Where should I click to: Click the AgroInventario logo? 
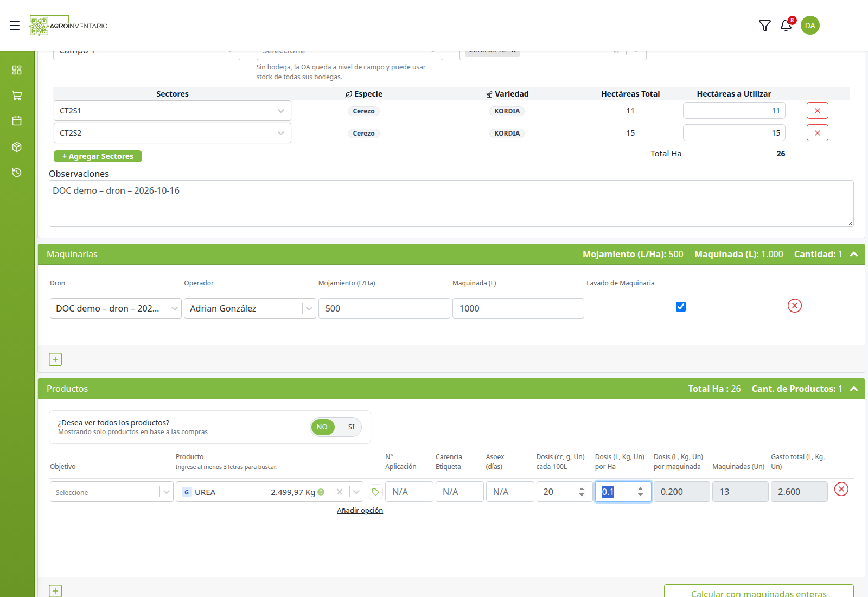tap(68, 26)
